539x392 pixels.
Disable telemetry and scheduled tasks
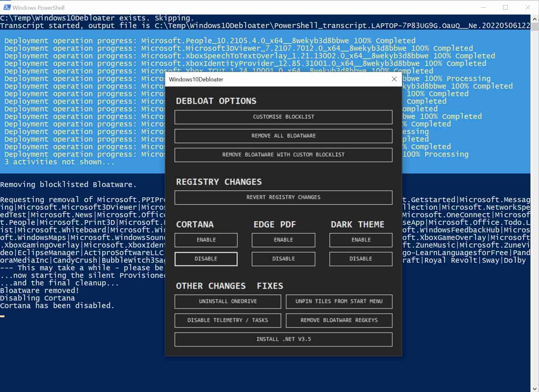pyautogui.click(x=228, y=320)
